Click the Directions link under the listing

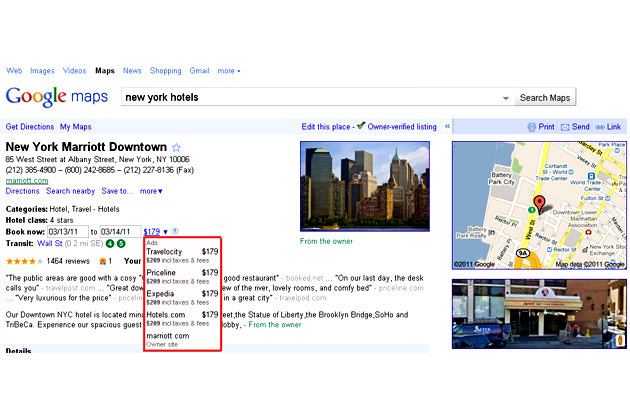[22, 191]
